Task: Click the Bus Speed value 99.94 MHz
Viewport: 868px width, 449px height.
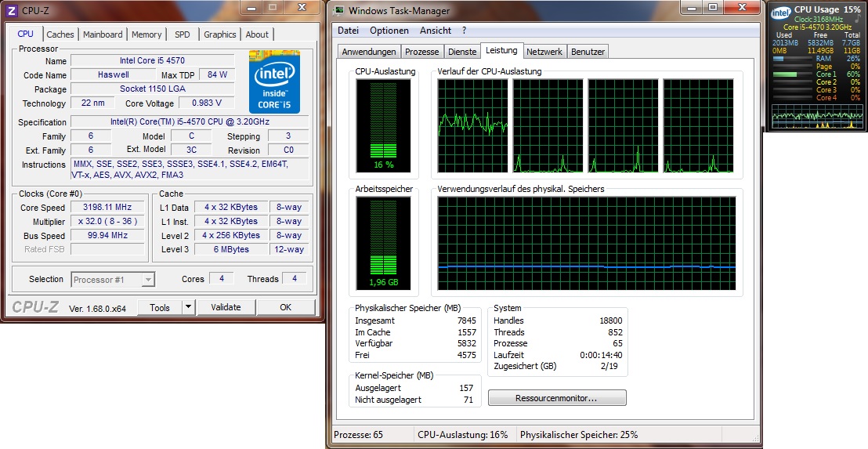Action: coord(107,235)
